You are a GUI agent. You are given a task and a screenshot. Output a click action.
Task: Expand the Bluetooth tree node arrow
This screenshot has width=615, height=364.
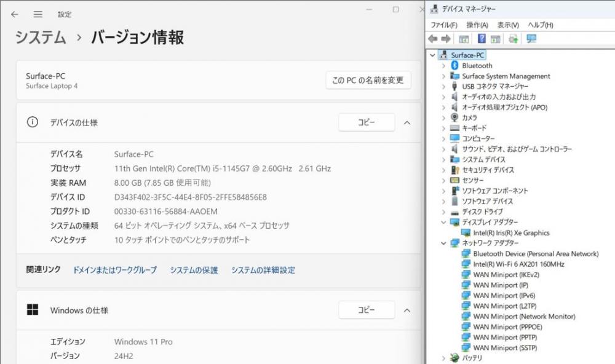coord(443,66)
